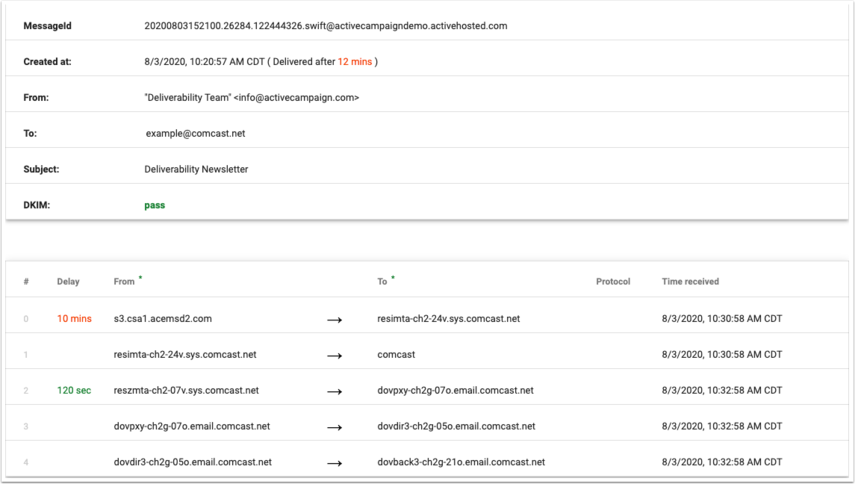855x484 pixels.
Task: Click the Time received column header
Action: 690,282
